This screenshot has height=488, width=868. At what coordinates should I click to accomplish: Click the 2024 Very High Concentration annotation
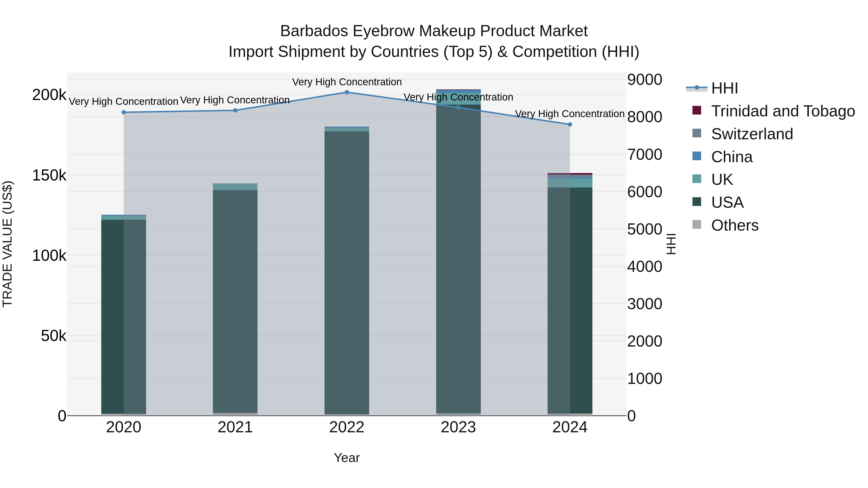click(570, 114)
